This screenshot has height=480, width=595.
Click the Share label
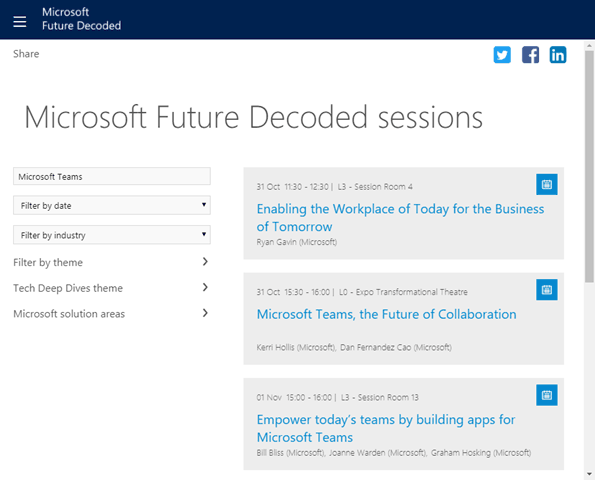click(x=26, y=54)
